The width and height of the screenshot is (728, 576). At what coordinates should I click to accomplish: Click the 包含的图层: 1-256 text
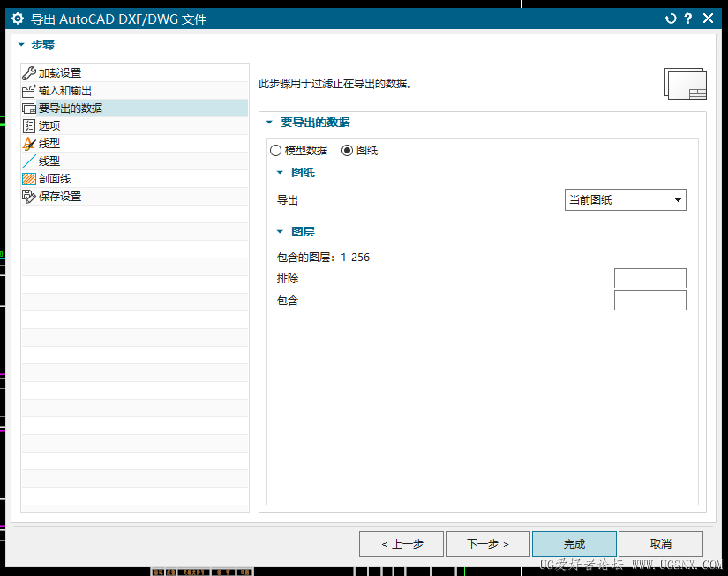point(323,258)
